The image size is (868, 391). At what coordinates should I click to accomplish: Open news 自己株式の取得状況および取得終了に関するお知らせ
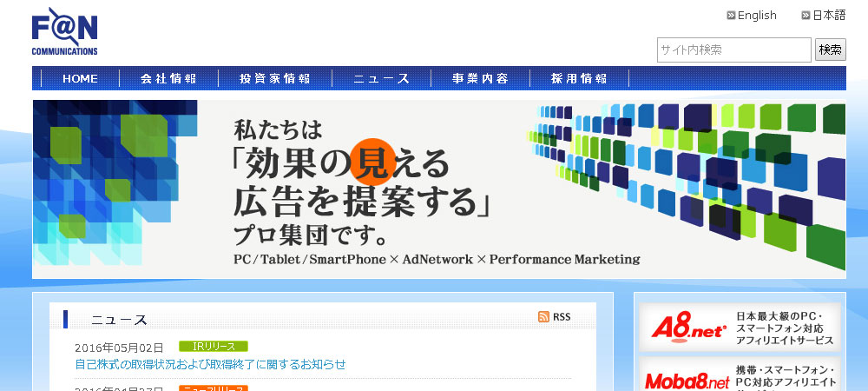210,364
